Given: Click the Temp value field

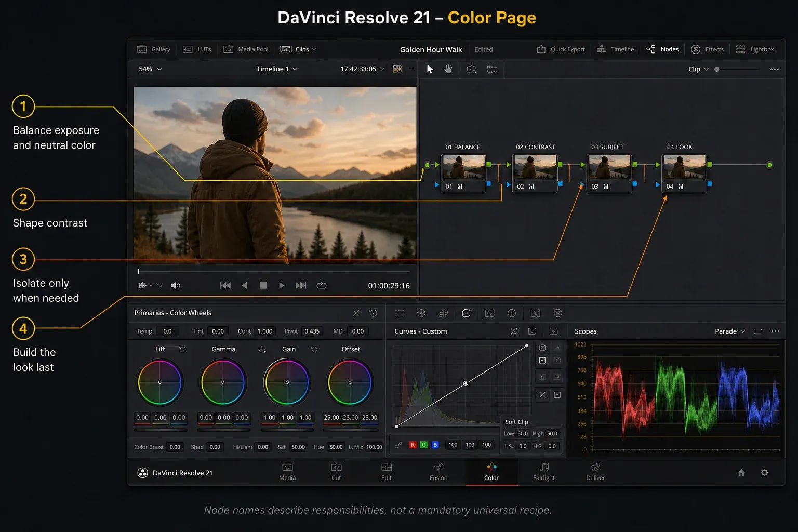Looking at the screenshot, I should click(x=167, y=331).
